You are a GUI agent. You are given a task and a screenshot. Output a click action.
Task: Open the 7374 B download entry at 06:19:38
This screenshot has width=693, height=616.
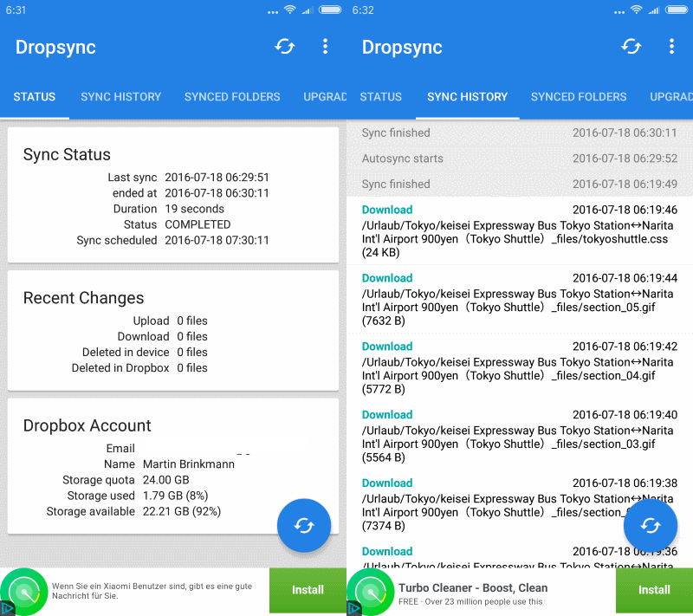click(x=520, y=504)
